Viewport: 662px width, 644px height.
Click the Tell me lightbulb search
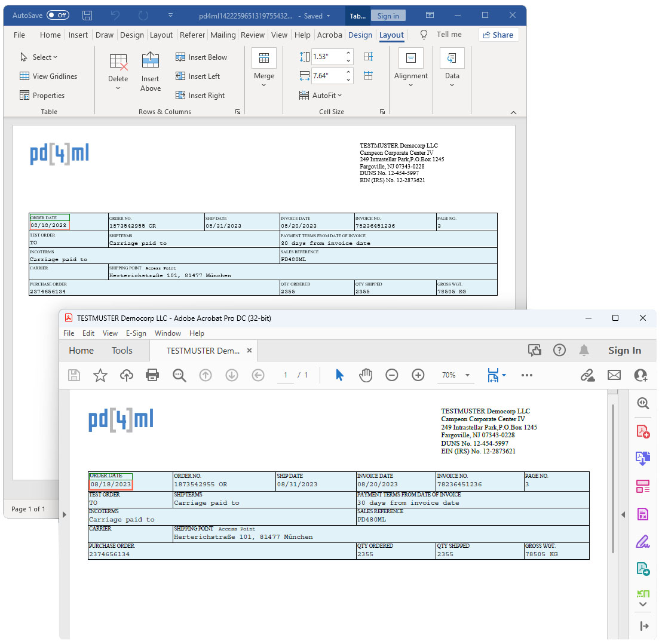(424, 35)
